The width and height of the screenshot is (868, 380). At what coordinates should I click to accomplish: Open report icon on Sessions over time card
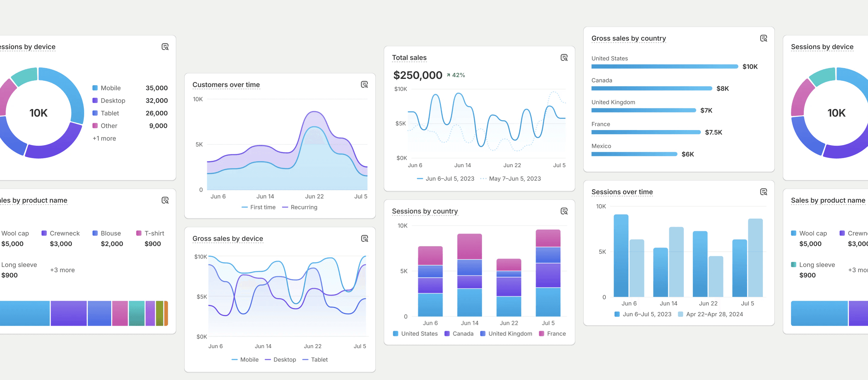pyautogui.click(x=763, y=192)
